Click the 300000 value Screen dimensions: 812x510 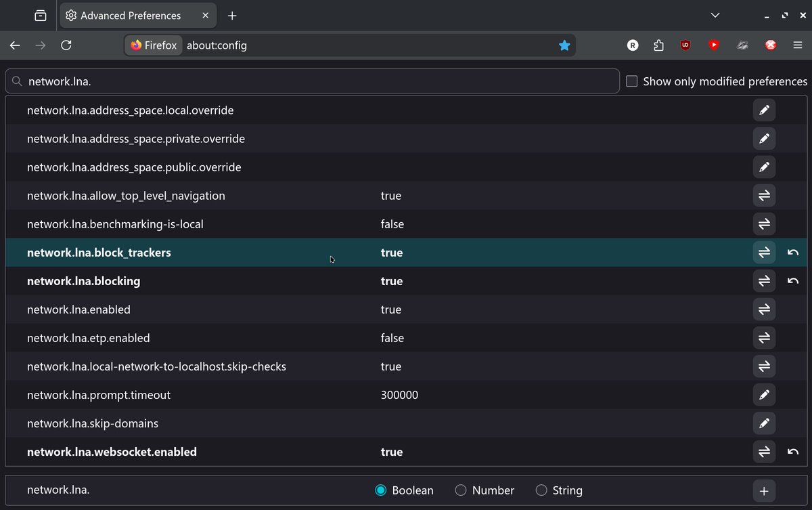[399, 395]
